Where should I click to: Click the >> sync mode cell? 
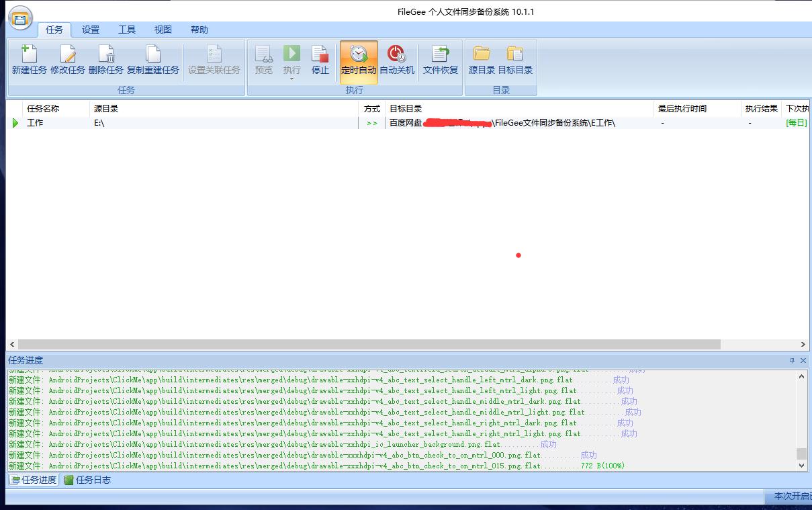tap(372, 123)
